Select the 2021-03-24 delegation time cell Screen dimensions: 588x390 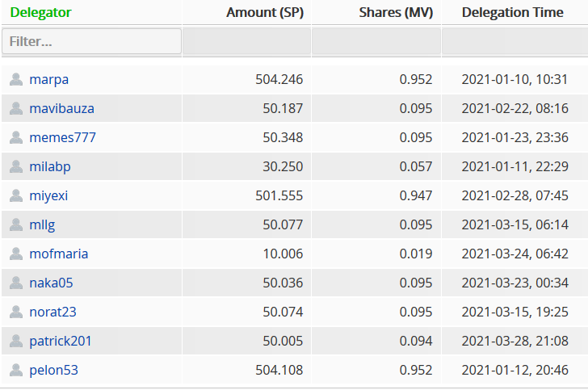pyautogui.click(x=514, y=254)
